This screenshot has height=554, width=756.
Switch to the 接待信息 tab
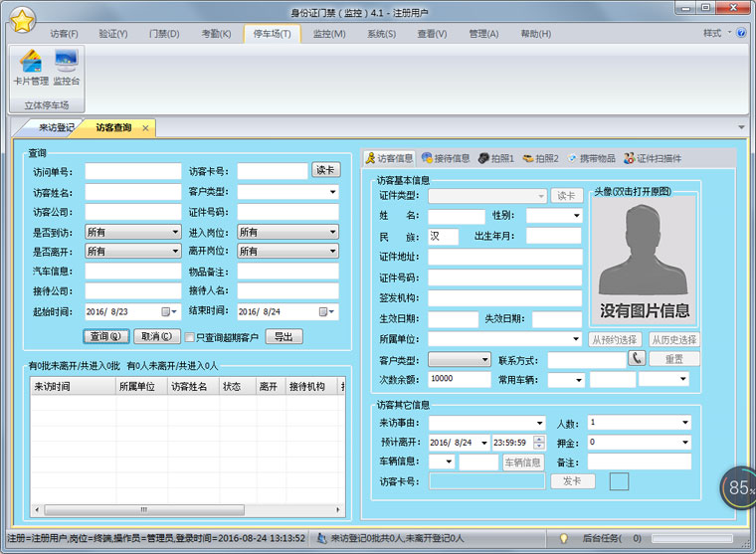(x=446, y=158)
